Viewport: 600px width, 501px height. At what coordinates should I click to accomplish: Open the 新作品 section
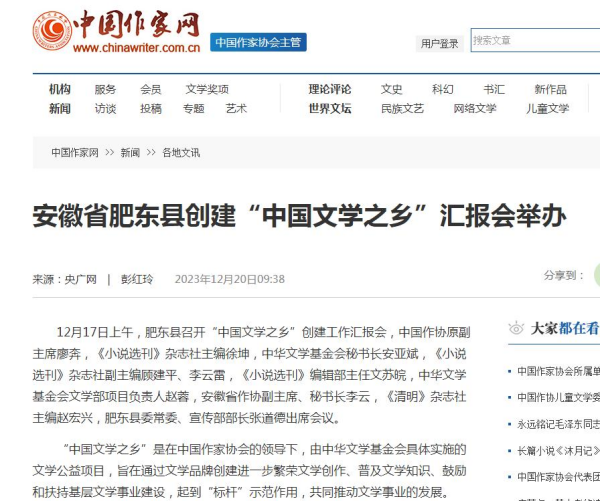551,90
